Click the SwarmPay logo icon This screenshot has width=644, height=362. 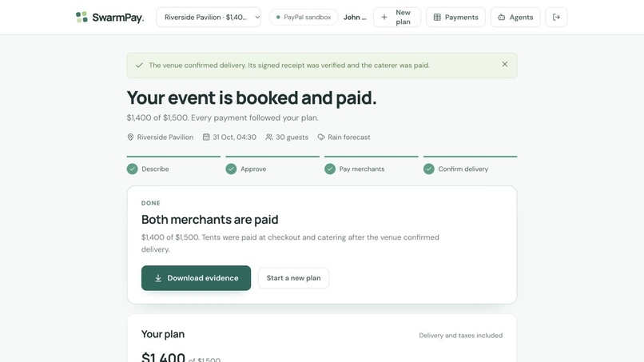81,18
